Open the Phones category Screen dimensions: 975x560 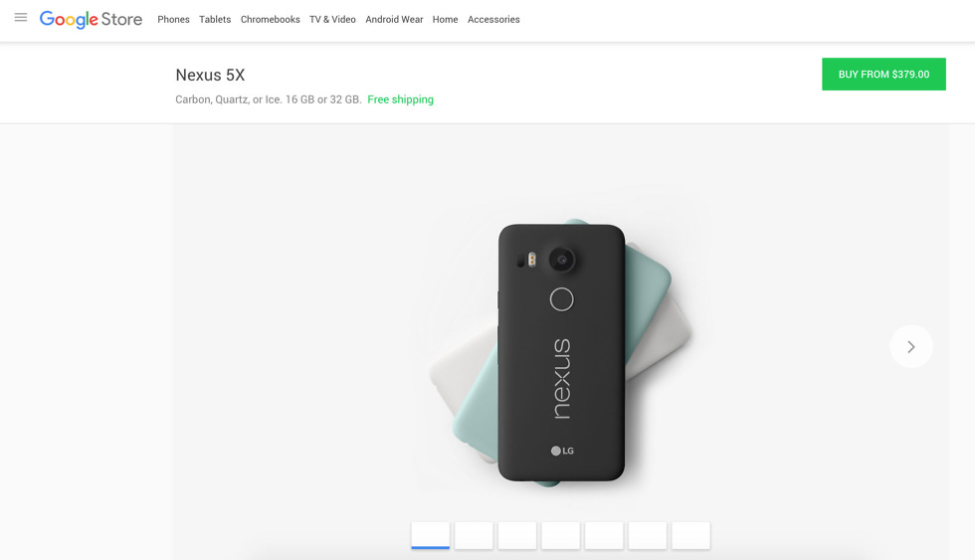(x=173, y=19)
